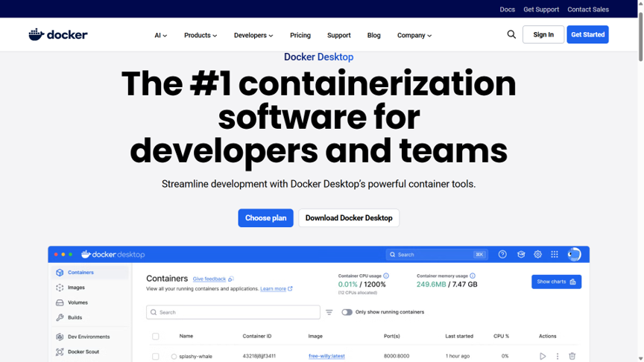Screen dimensions: 644x362
Task: Click the help question-mark icon in the Docker Desktop header
Action: point(502,255)
